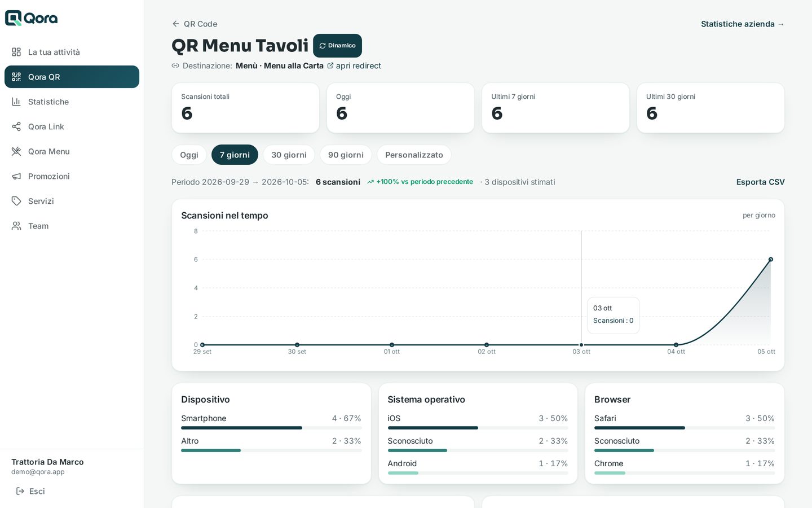Click the 05 ott chart data point
The image size is (812, 508).
770,260
